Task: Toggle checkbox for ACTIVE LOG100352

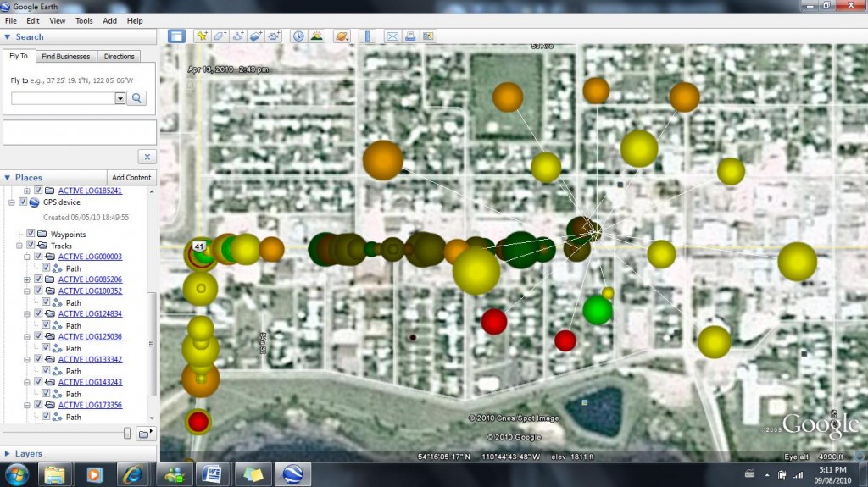Action: pos(38,291)
